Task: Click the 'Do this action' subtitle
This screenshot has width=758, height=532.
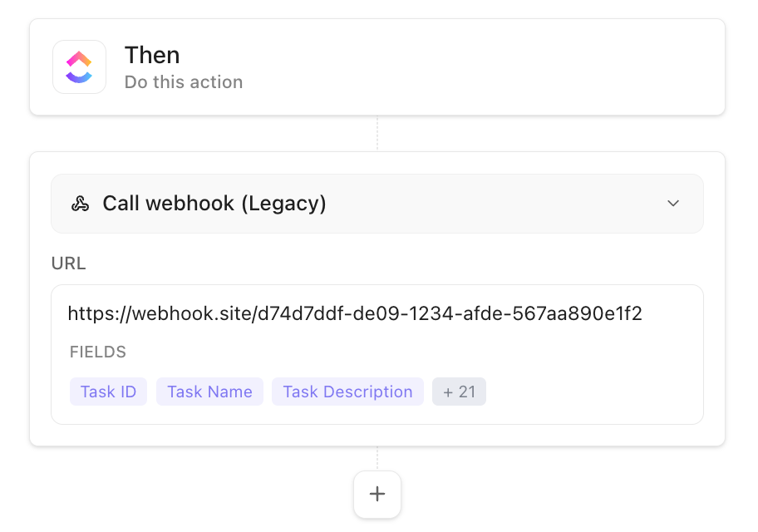Action: tap(184, 82)
